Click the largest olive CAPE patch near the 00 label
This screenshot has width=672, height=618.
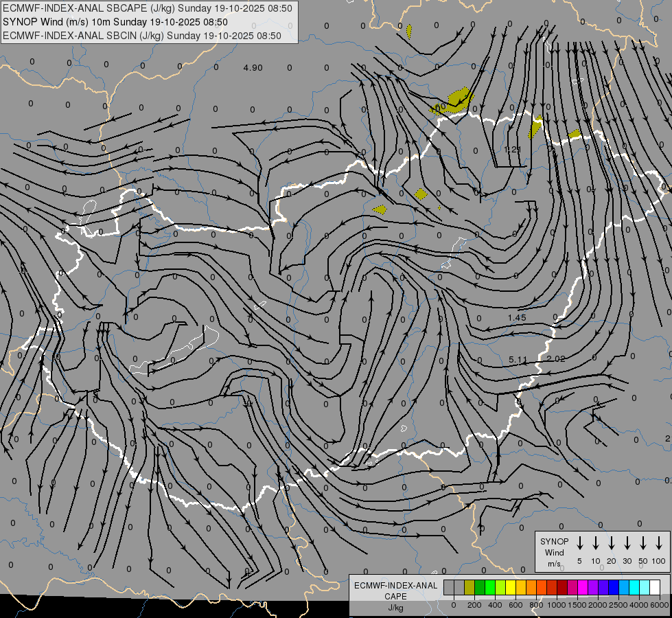(x=456, y=102)
